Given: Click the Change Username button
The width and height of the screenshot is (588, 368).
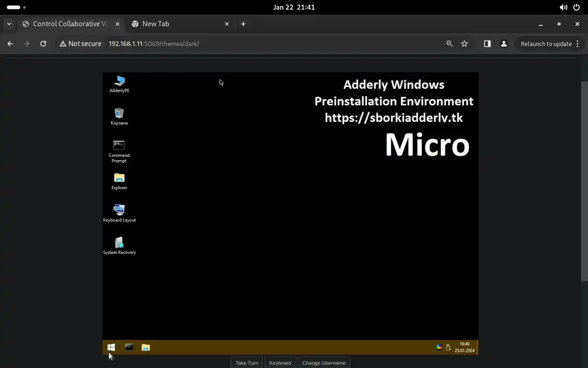Looking at the screenshot, I should click(x=324, y=362).
